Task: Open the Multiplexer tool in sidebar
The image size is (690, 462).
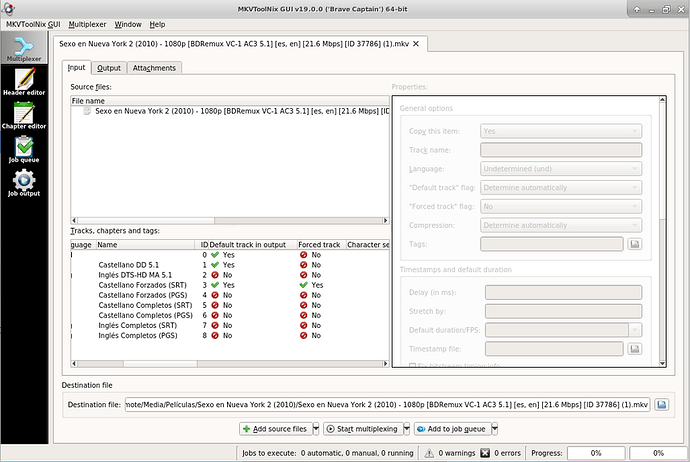Action: (x=24, y=48)
